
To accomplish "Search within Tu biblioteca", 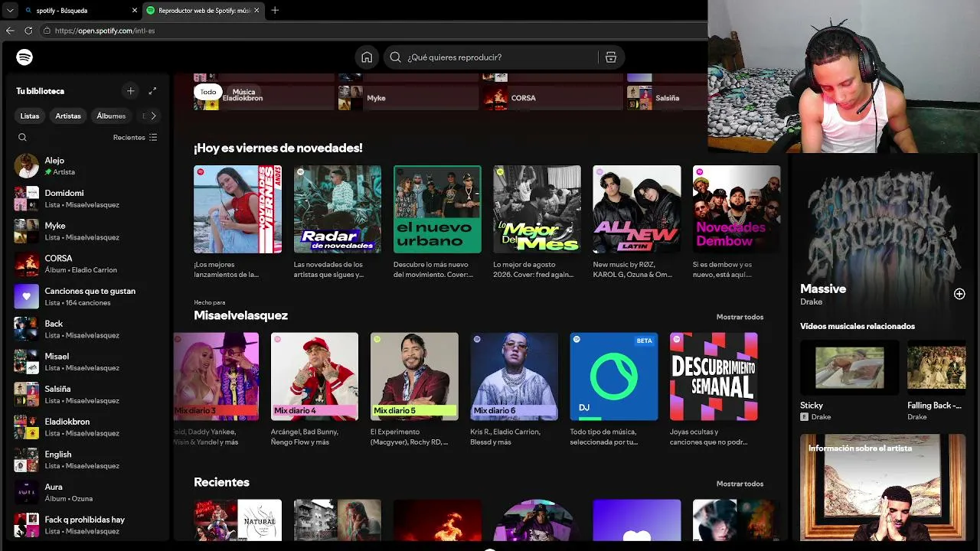I will [x=22, y=138].
